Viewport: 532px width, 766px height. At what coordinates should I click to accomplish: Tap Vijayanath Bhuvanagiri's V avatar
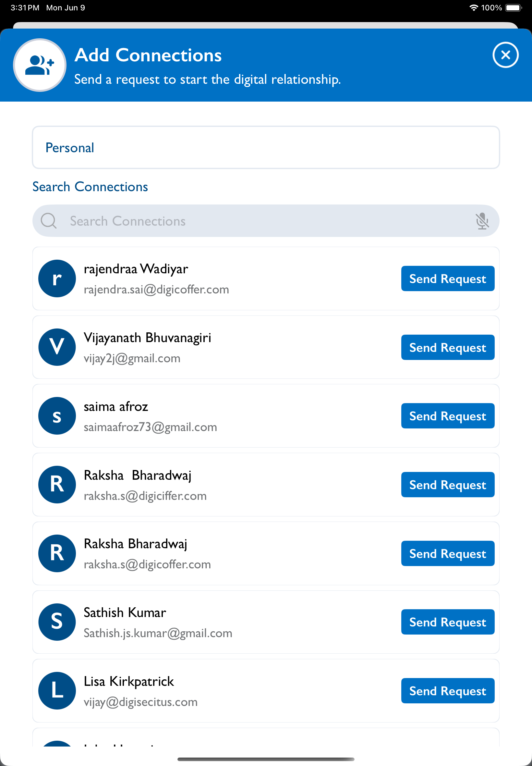57,347
